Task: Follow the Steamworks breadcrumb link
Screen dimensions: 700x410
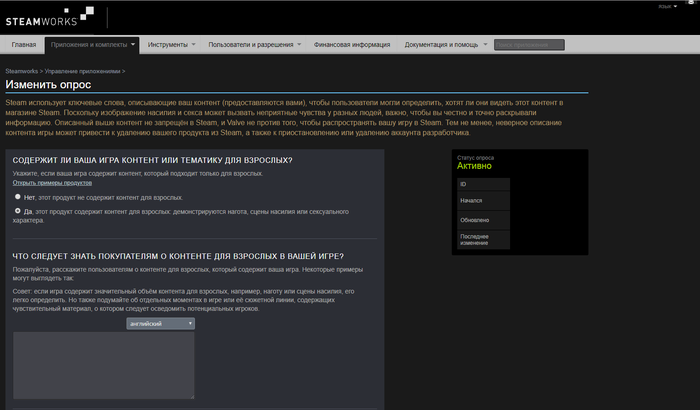Action: tap(23, 72)
